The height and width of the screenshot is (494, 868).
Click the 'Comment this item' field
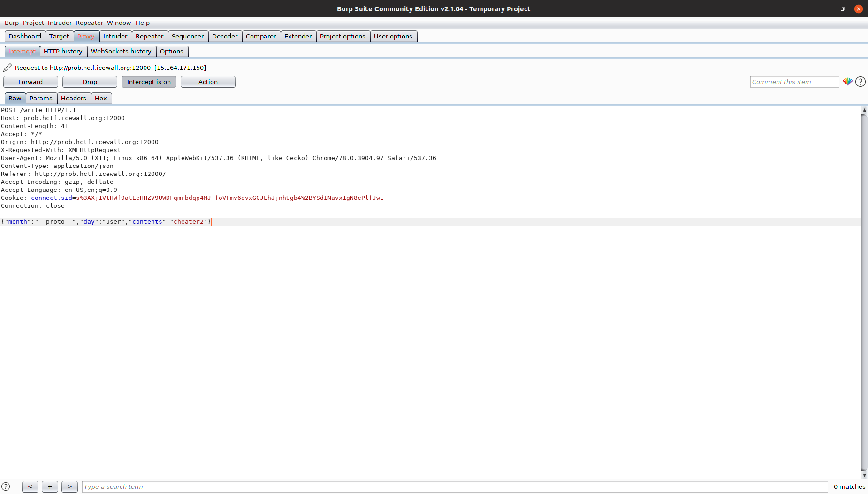(x=794, y=82)
